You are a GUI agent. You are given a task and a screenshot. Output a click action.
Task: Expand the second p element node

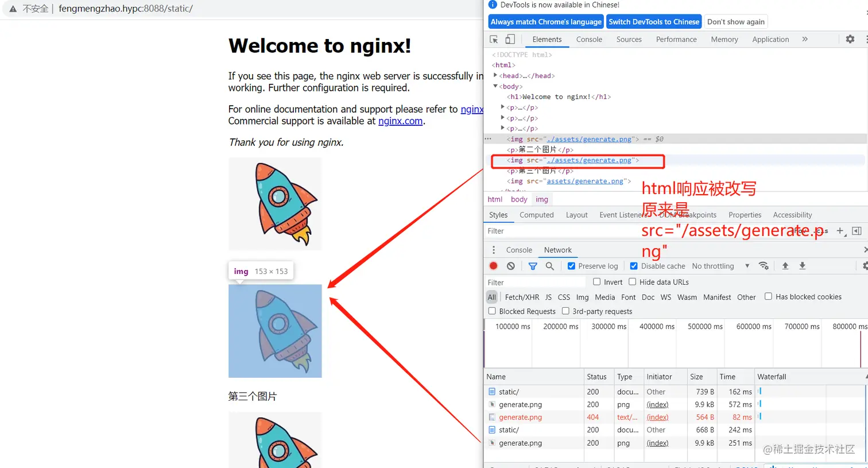503,117
